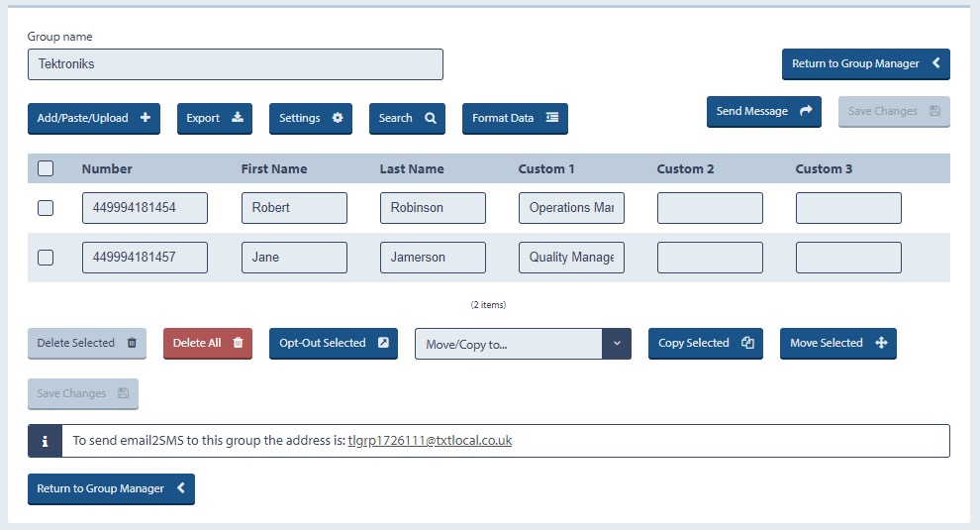Click the Group name field with Tektroniks

(x=236, y=64)
